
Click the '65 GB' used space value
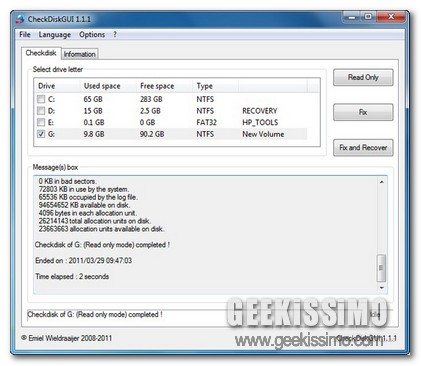coord(93,99)
